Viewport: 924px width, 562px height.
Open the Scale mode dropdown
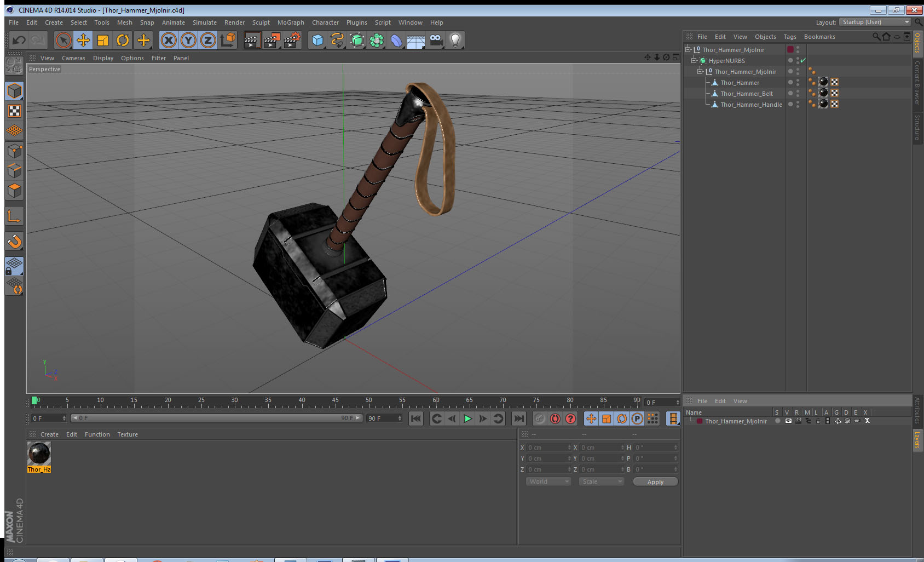(602, 481)
